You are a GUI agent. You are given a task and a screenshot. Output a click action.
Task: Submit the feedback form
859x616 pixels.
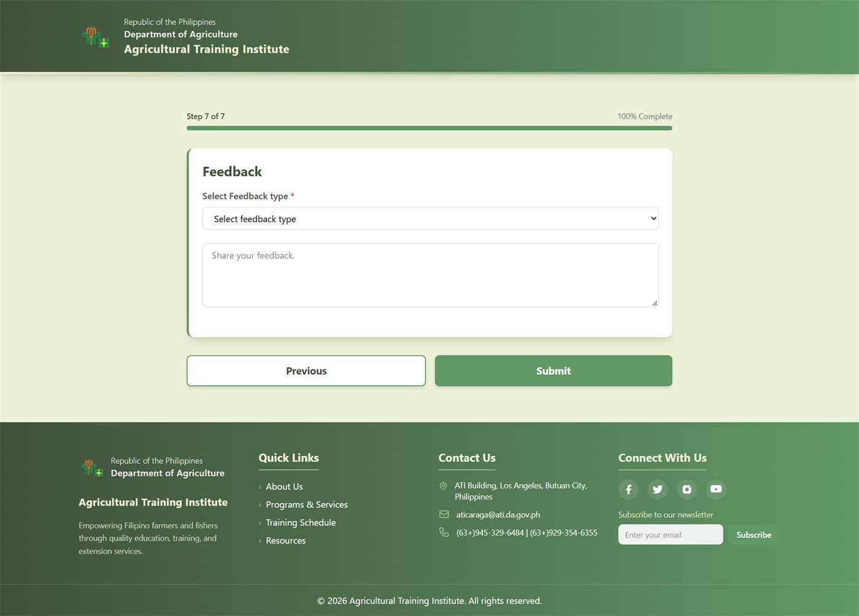click(x=553, y=371)
